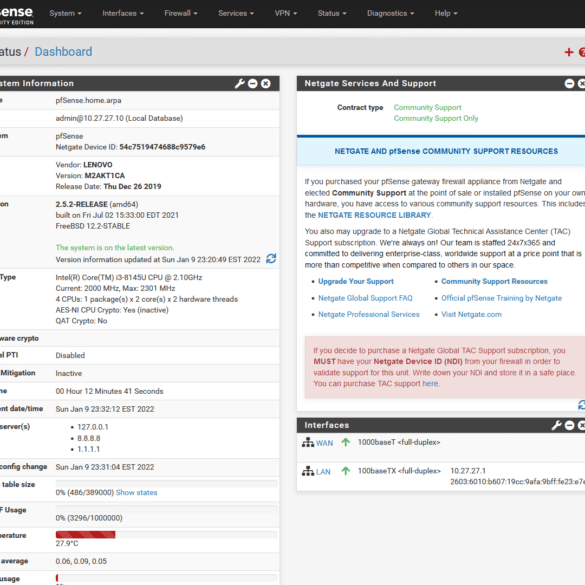Screen dimensions: 585x585
Task: Click the WAN interface network icon
Action: pos(308,442)
